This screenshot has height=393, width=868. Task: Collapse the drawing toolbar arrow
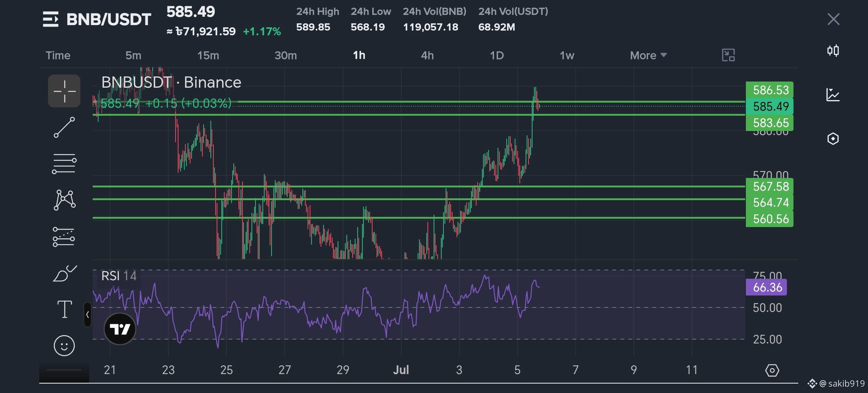(87, 315)
